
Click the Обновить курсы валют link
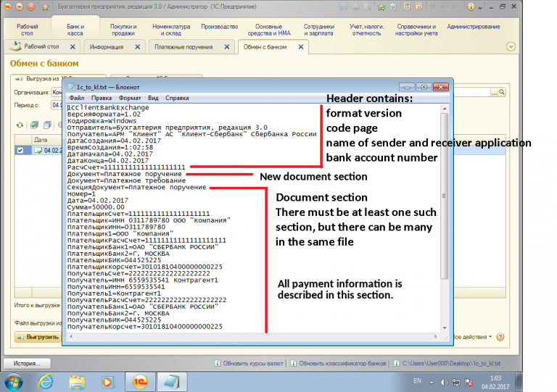[x=253, y=363]
